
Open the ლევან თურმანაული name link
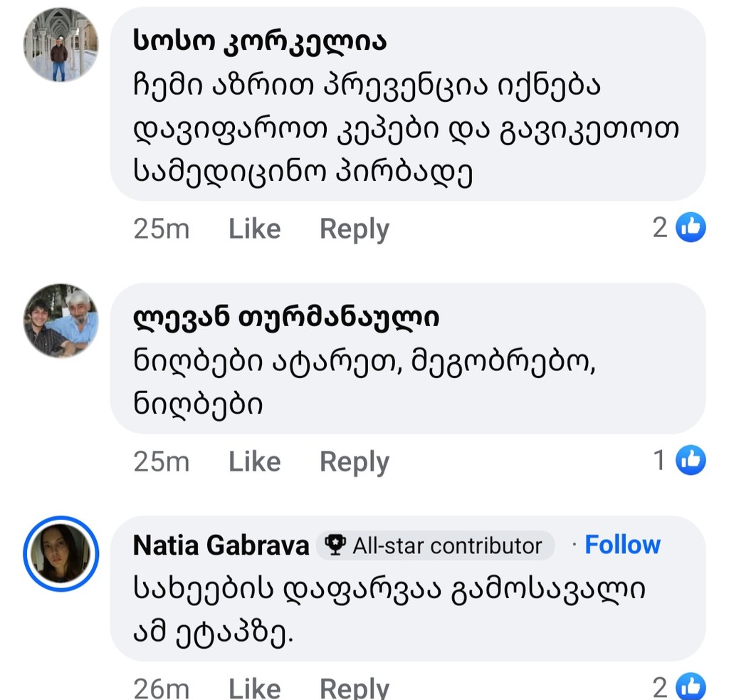tap(286, 318)
